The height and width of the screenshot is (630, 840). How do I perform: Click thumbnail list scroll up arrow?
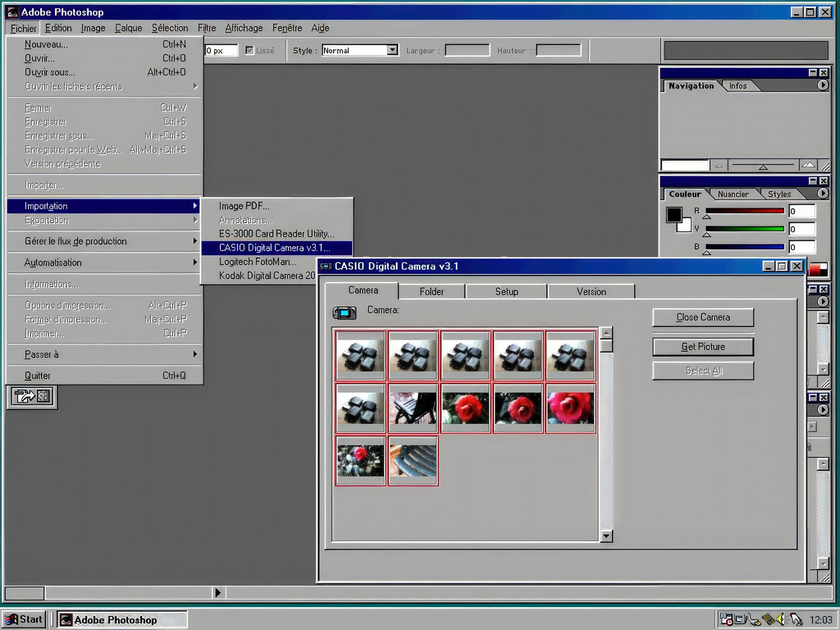pyautogui.click(x=606, y=333)
